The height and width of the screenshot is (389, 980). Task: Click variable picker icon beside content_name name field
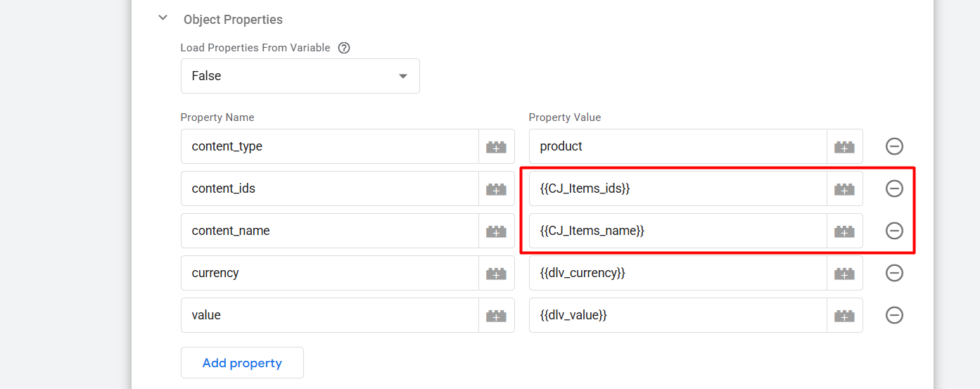[496, 231]
